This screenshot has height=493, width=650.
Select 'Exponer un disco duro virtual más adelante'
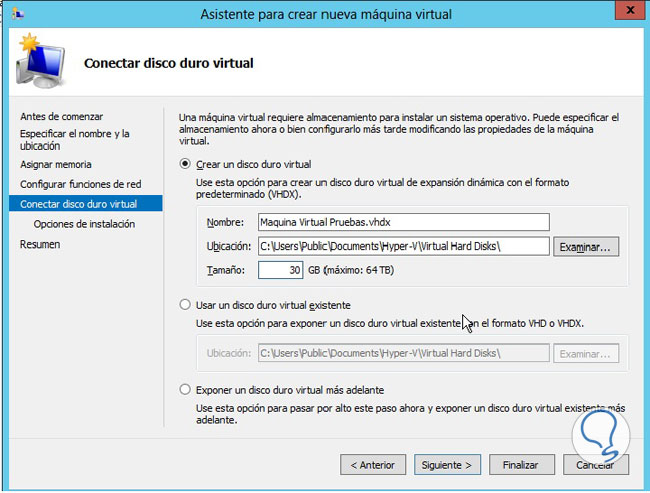tap(184, 389)
